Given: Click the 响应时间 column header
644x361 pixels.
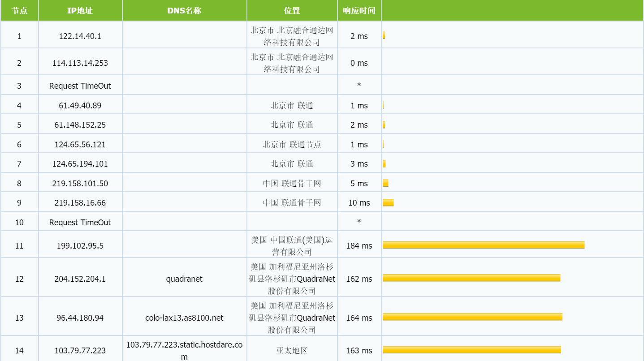Looking at the screenshot, I should tap(359, 11).
